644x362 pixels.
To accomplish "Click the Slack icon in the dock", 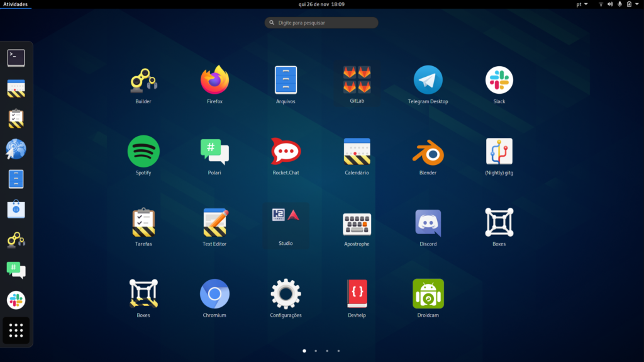I will click(x=16, y=300).
